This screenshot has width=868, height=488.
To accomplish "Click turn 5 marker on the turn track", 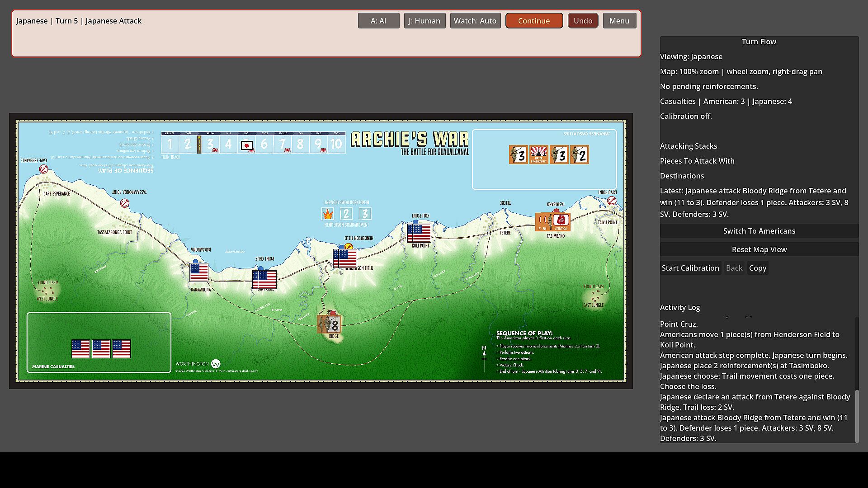I will click(246, 145).
